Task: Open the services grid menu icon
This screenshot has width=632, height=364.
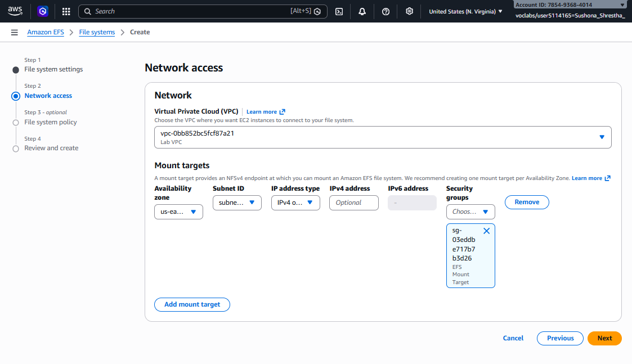Action: pos(66,11)
